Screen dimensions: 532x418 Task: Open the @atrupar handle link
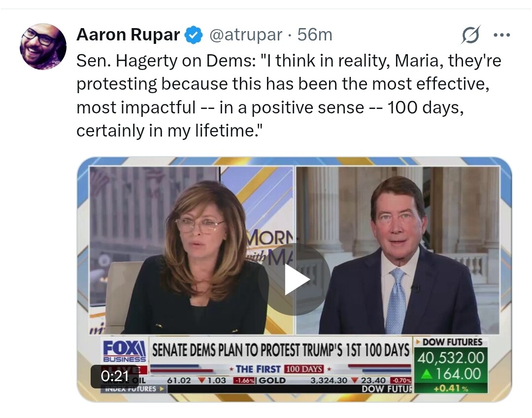point(246,35)
